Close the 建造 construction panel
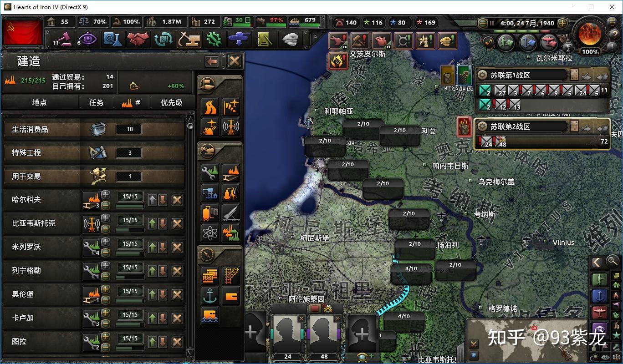623x364 pixels. [x=235, y=61]
